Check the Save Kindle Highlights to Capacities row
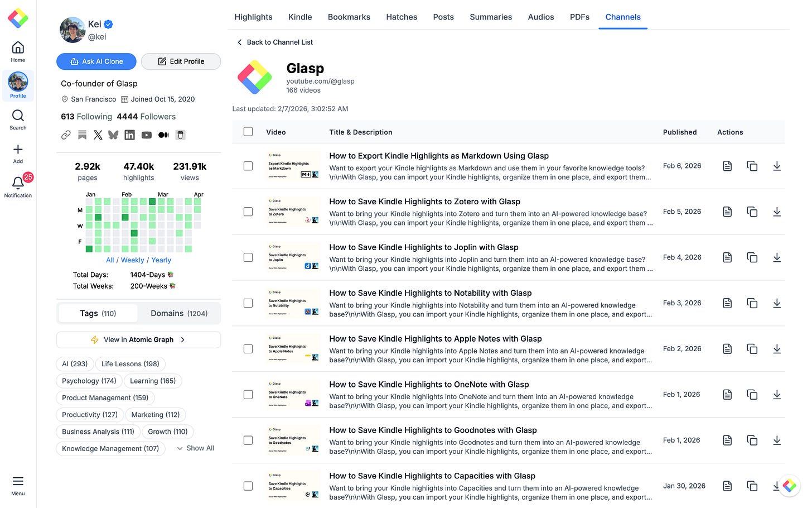The image size is (812, 508). pyautogui.click(x=248, y=486)
